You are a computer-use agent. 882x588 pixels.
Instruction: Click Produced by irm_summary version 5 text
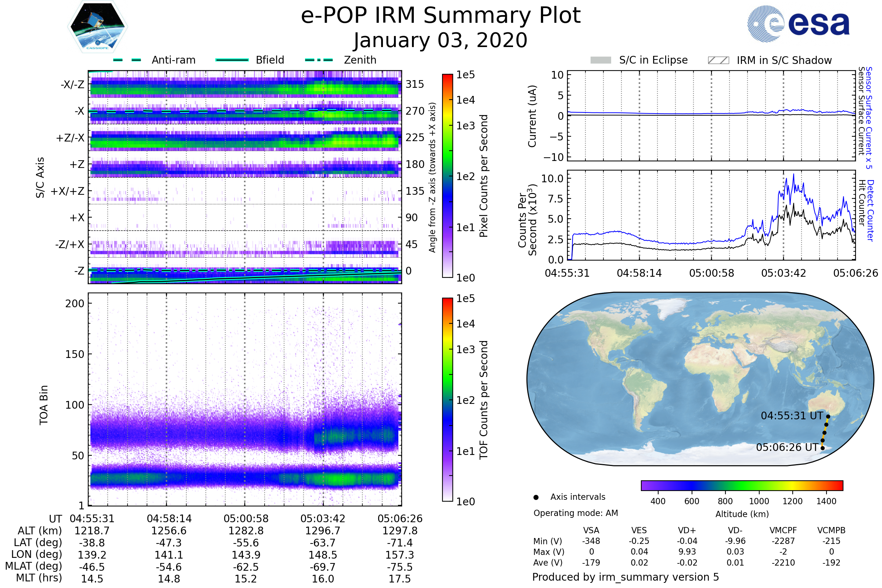click(625, 577)
